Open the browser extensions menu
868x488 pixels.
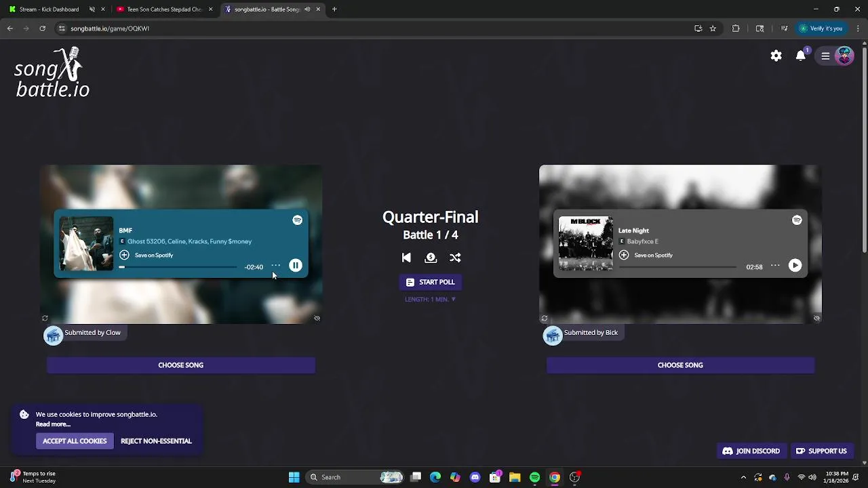tap(736, 28)
